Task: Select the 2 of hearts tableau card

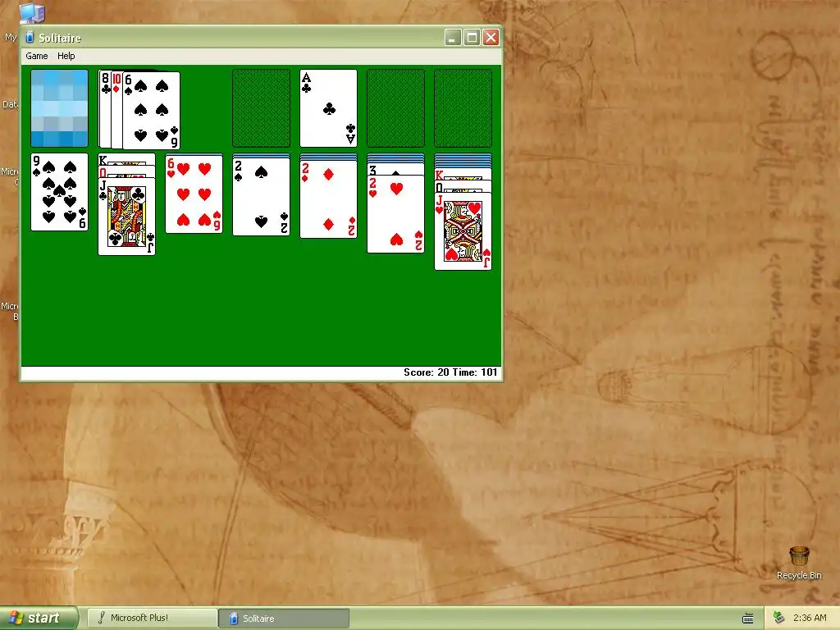Action: pyautogui.click(x=396, y=214)
